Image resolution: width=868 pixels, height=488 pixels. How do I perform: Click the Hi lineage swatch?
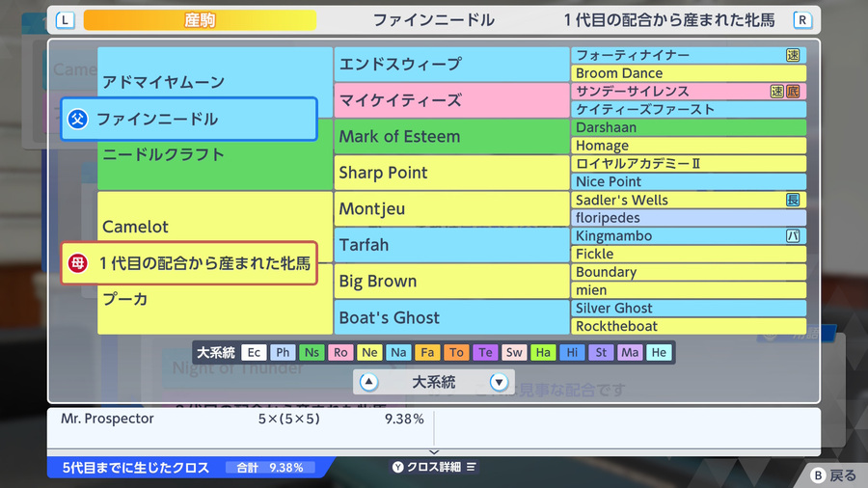click(572, 352)
